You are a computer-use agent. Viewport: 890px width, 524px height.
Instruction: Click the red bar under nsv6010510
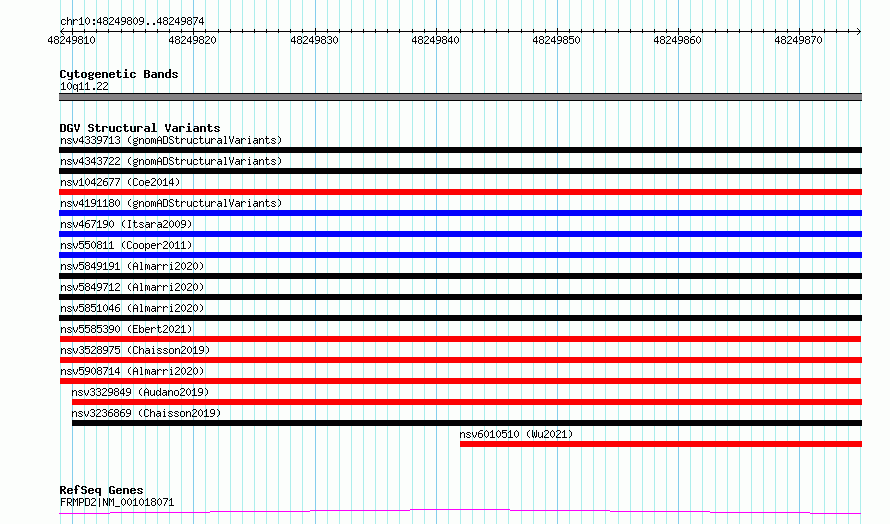(x=661, y=444)
